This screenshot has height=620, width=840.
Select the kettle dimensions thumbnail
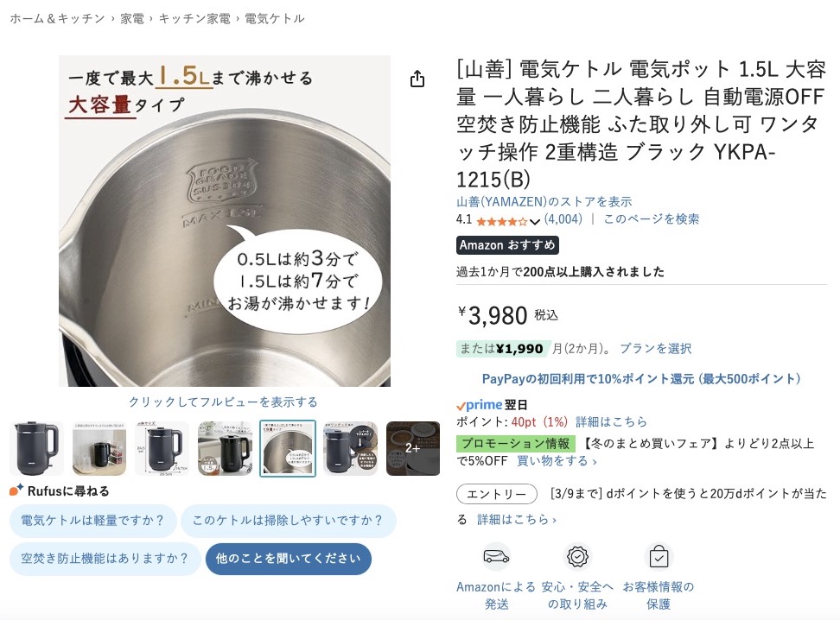(x=162, y=449)
